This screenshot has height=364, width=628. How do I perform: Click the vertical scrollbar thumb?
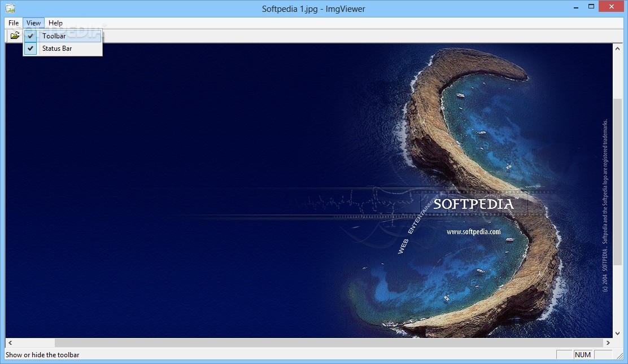(617, 181)
